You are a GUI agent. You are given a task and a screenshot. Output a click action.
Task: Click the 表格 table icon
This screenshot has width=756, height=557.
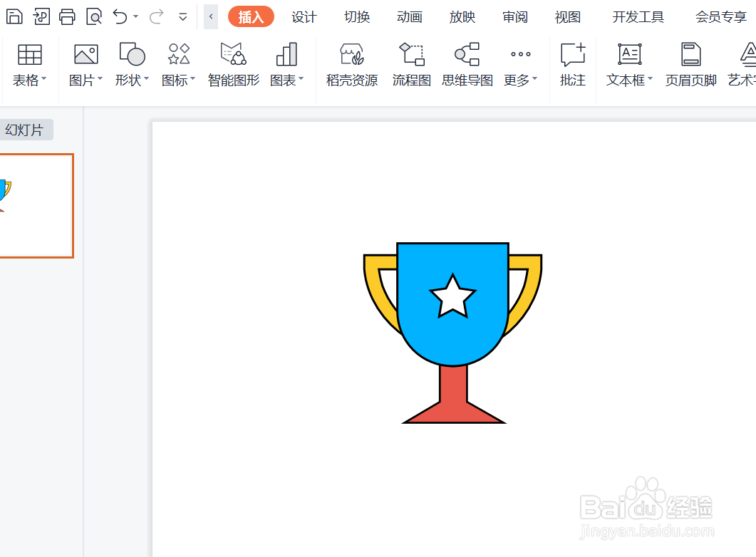[x=29, y=54]
